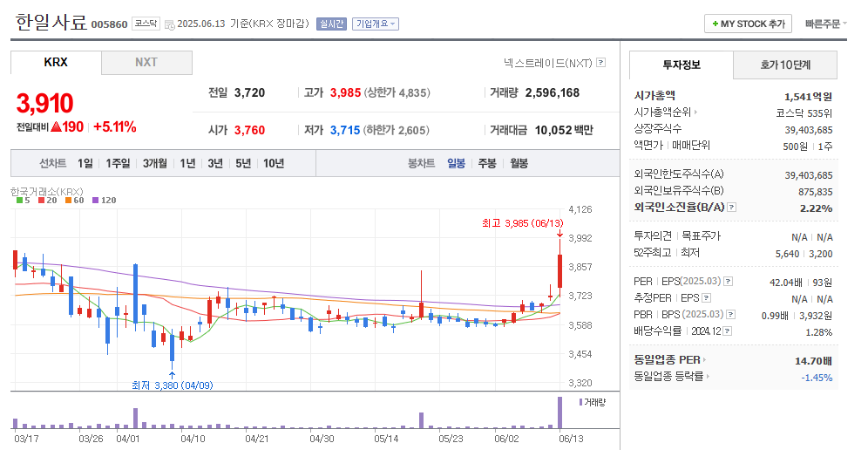Click green 5-day moving average legend swatch
868x450 pixels.
[x=19, y=200]
